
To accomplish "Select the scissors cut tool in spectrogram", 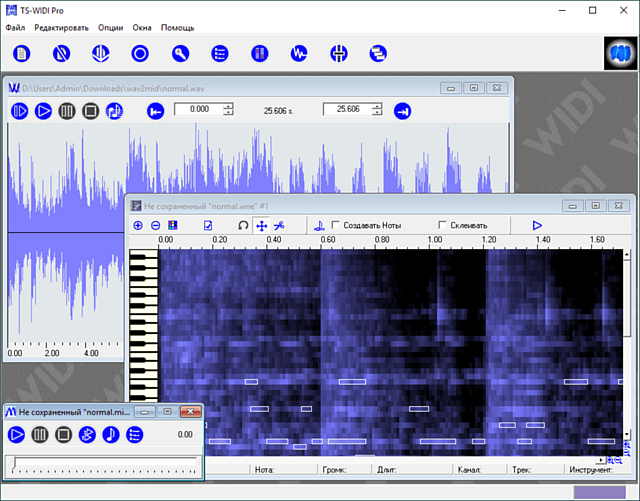I will (x=279, y=226).
